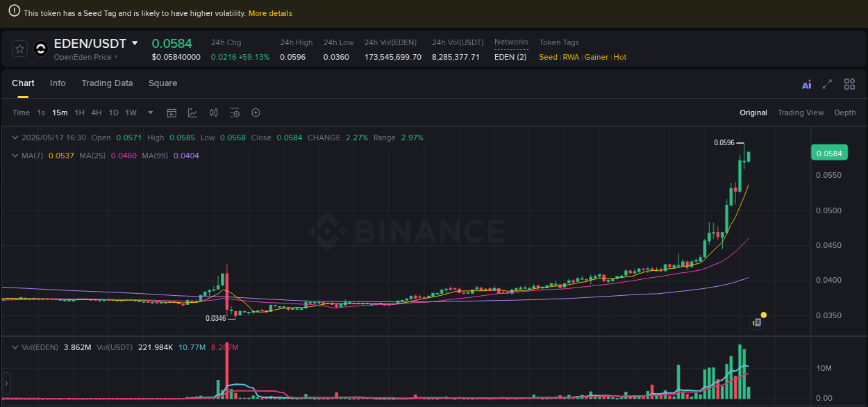
Task: Expand EDEN/USDT pair selector arrow
Action: click(x=135, y=43)
